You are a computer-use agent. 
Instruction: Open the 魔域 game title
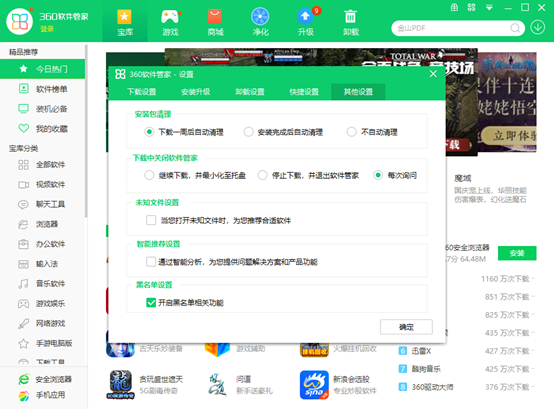click(x=463, y=178)
